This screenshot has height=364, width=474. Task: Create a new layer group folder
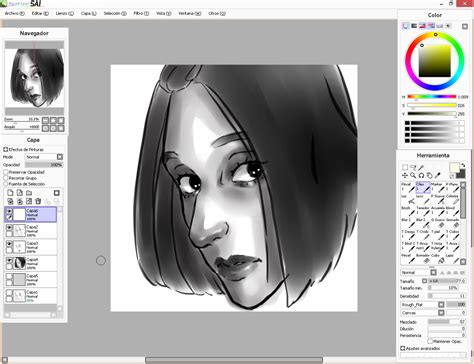point(29,193)
